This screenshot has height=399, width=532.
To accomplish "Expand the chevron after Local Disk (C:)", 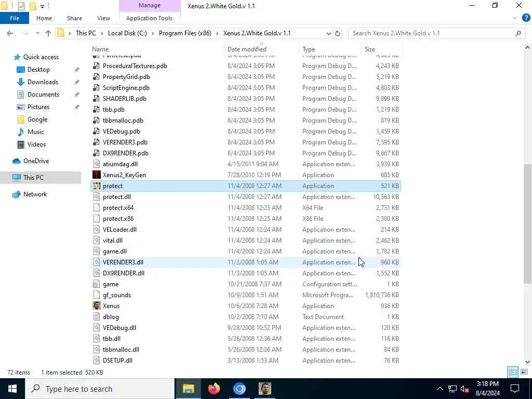I will coord(153,33).
